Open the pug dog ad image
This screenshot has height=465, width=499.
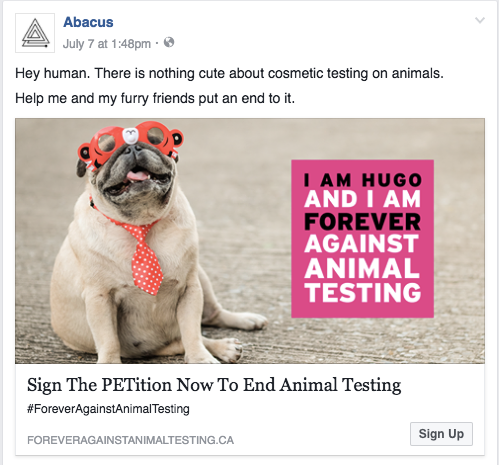(x=250, y=241)
